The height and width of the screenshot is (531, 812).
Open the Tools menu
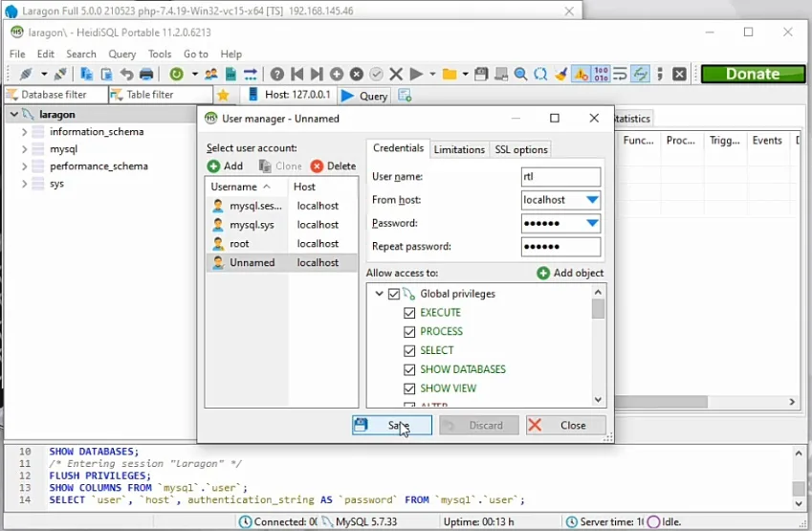point(160,54)
